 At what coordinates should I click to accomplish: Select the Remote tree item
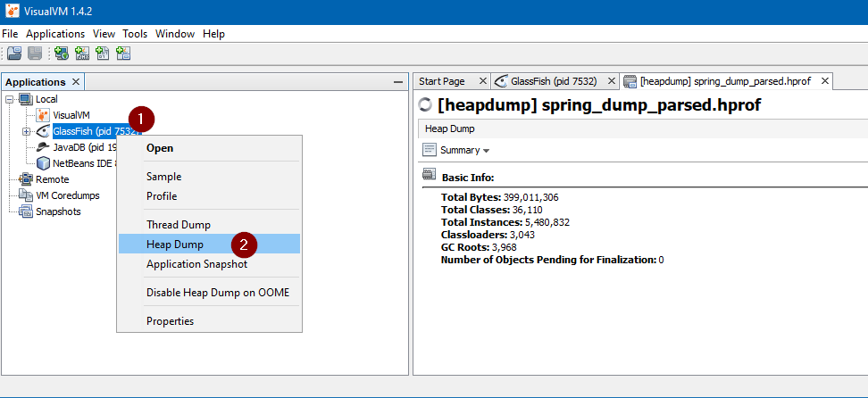tap(53, 179)
